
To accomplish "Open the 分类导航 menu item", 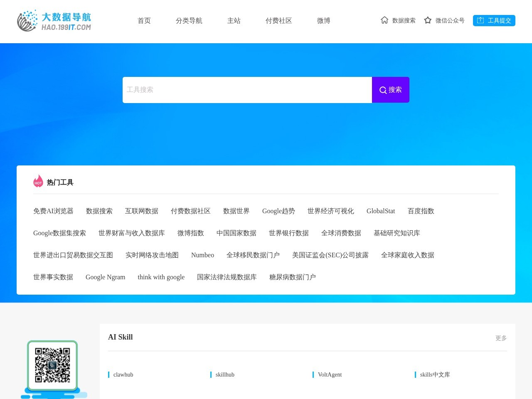I will (189, 21).
